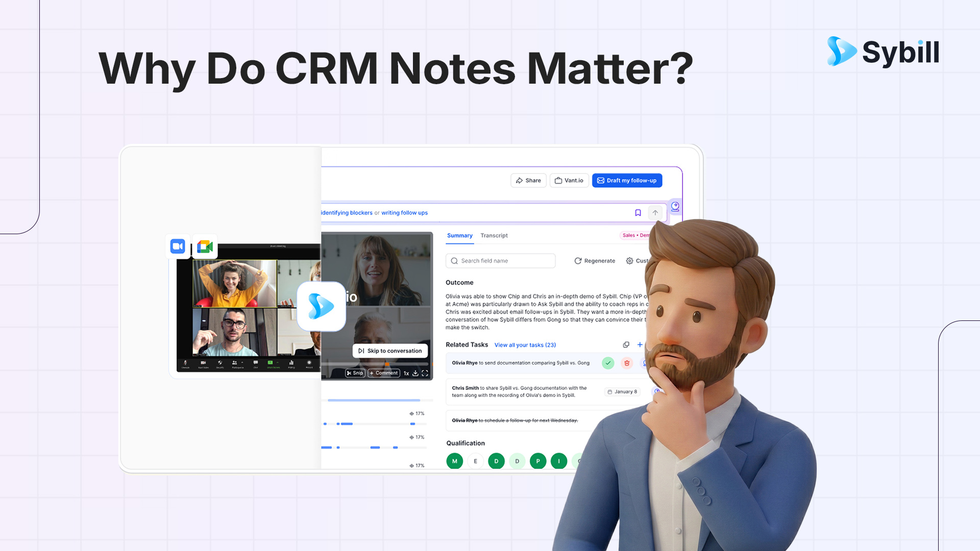Click the Sybill play logo overlay
The image size is (980, 551).
321,306
